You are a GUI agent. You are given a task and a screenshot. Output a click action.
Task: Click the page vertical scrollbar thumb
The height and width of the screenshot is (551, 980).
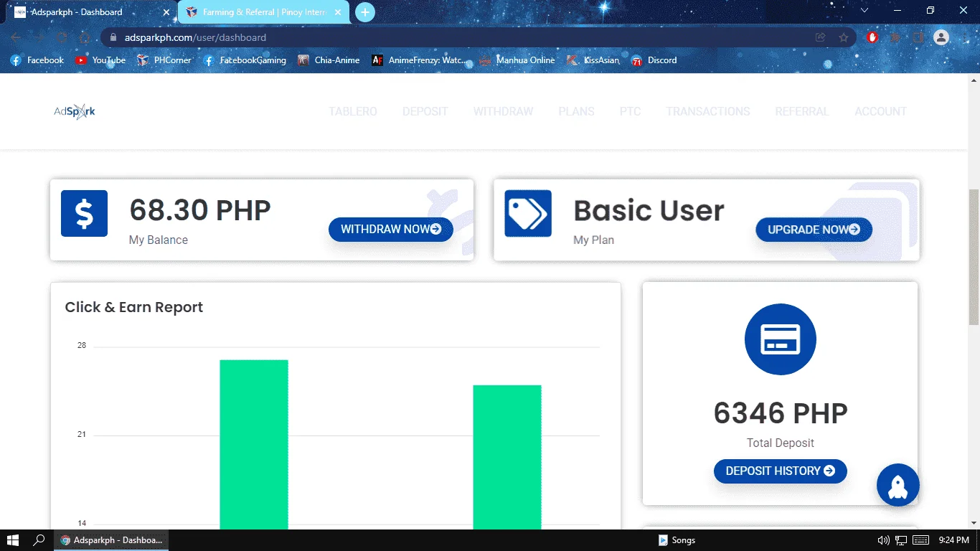click(974, 257)
